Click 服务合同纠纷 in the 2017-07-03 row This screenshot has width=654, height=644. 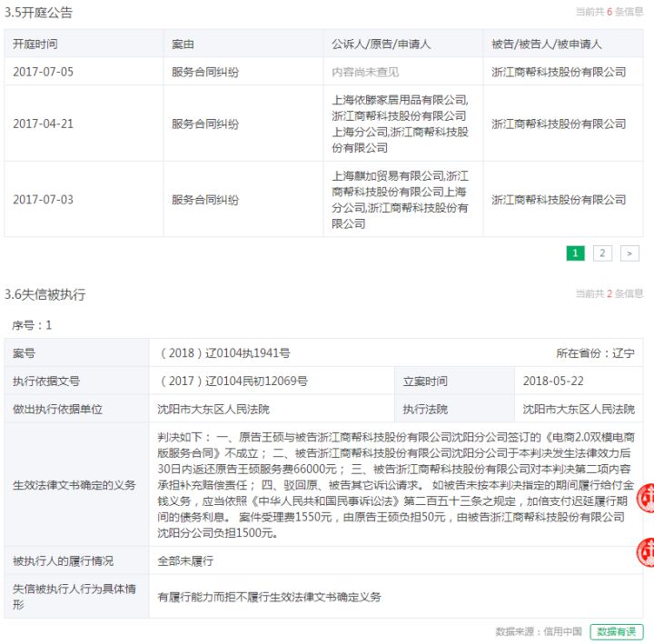click(205, 200)
